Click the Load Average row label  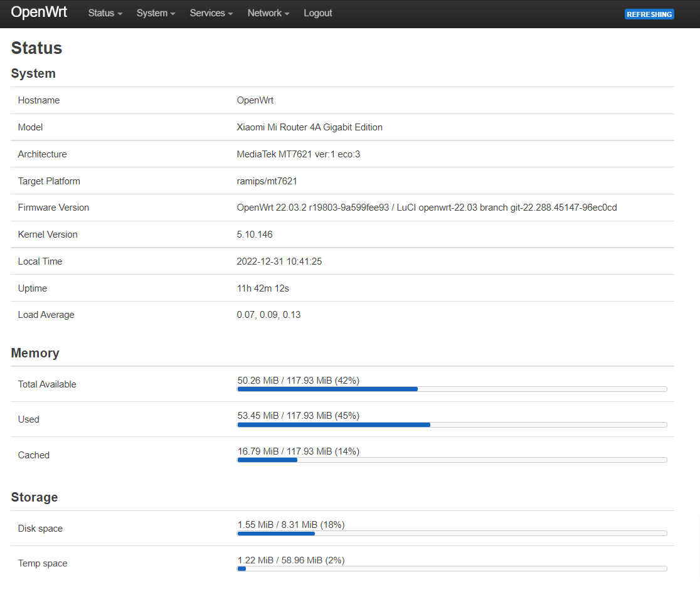pyautogui.click(x=46, y=315)
